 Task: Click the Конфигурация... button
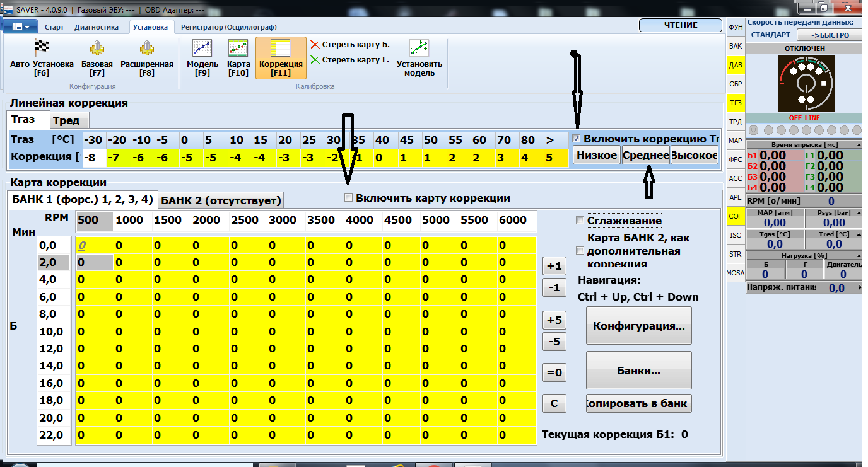(638, 326)
